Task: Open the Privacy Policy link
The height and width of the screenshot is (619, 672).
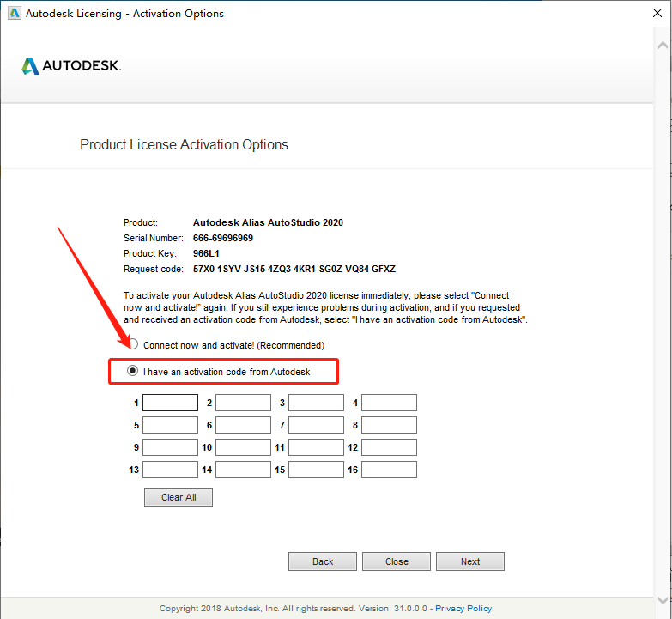Action: tap(463, 609)
